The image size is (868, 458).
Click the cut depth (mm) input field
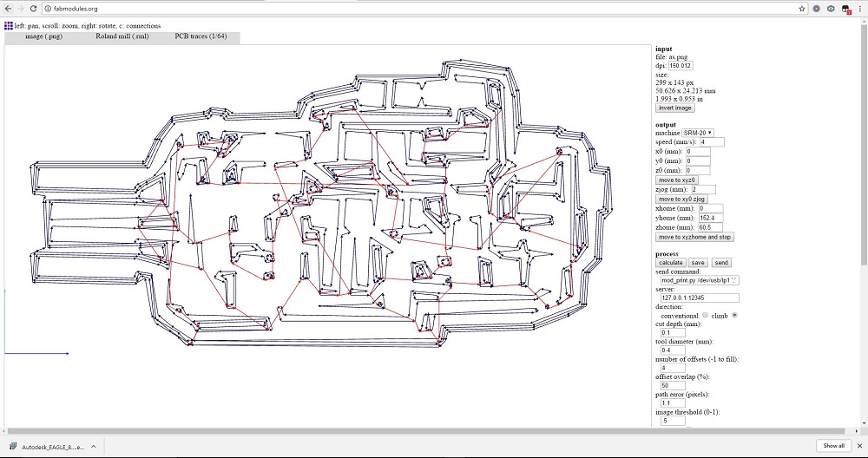point(673,332)
